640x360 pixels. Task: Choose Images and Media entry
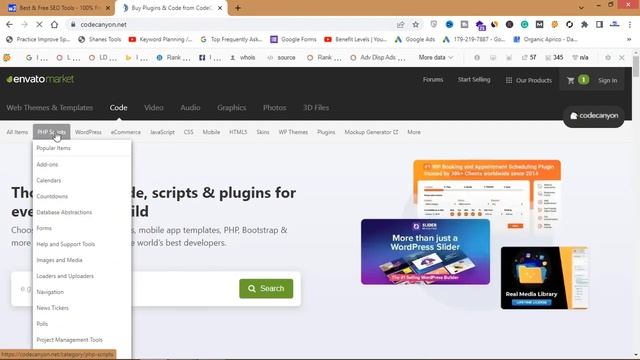pos(59,260)
